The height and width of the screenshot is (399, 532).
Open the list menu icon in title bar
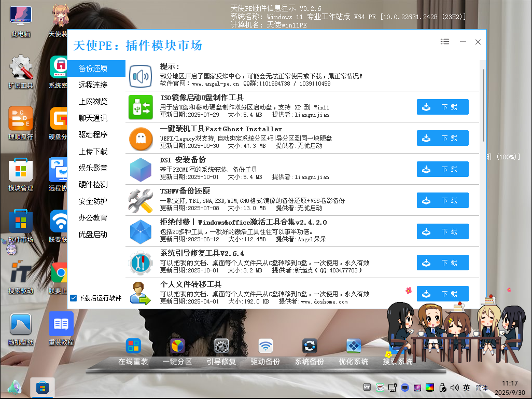point(445,42)
